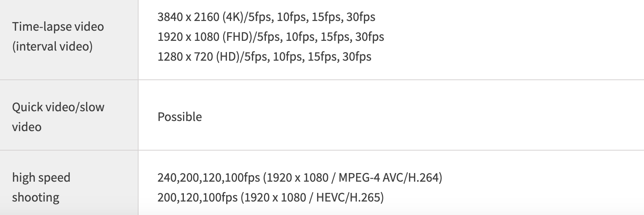Viewport: 644px width, 215px height.
Task: Click the "high speed" label text
Action: click(x=41, y=178)
